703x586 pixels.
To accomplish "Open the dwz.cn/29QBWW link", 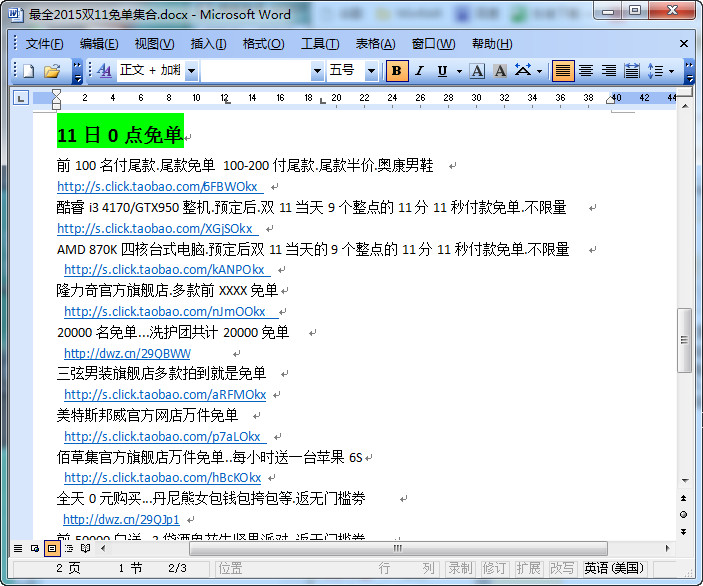I will [127, 354].
